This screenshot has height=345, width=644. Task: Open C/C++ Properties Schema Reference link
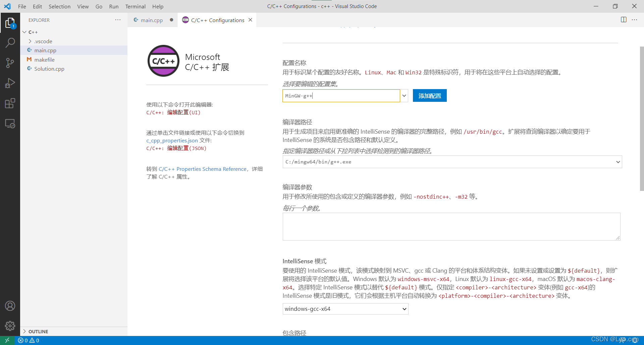point(203,169)
